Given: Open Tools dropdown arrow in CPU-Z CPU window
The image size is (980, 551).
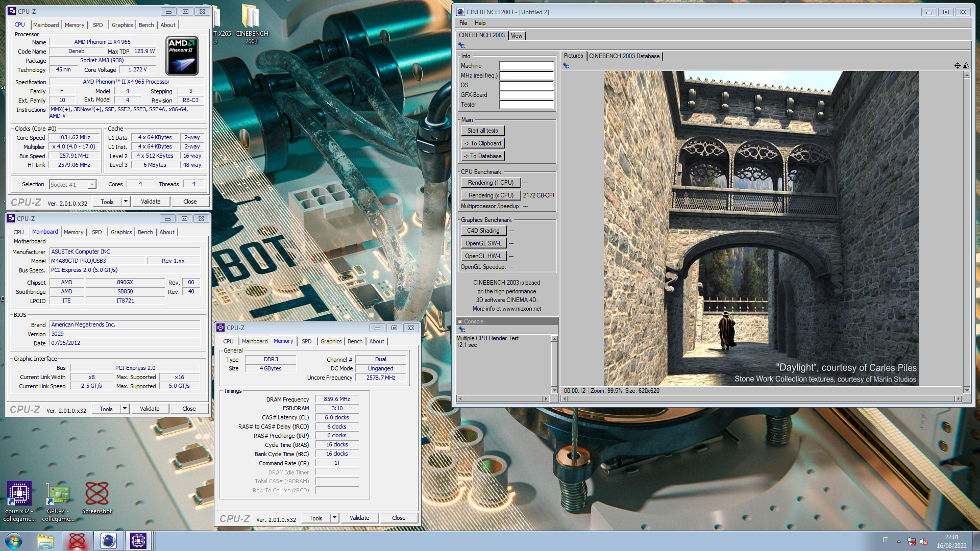Looking at the screenshot, I should pos(126,202).
